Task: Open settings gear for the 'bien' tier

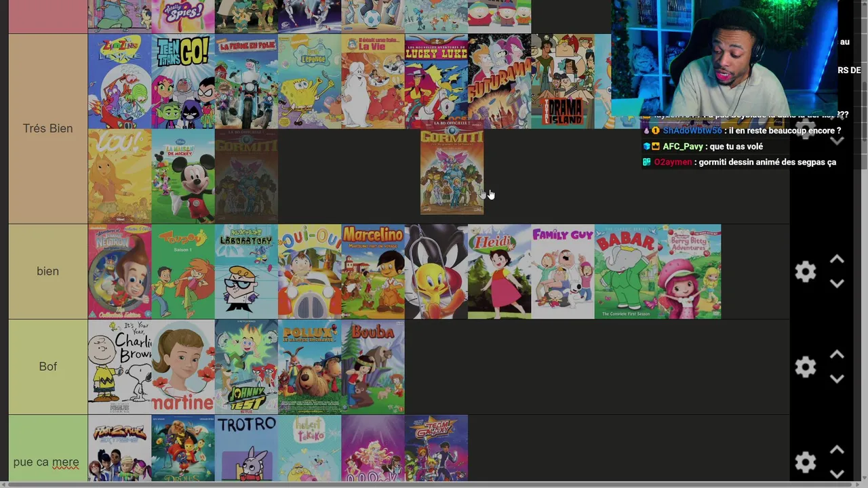Action: click(805, 272)
